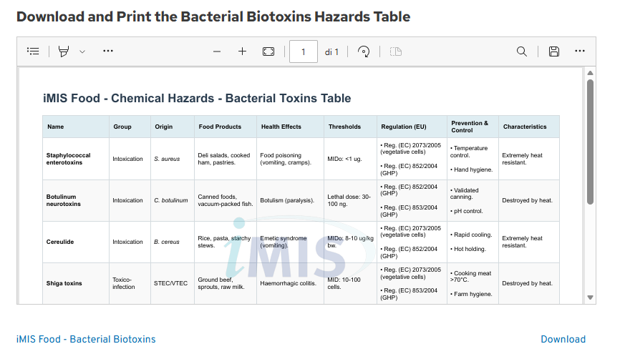Screen dimensions: 620x364
Task: Click the Regulation (EU) column header
Action: [404, 127]
